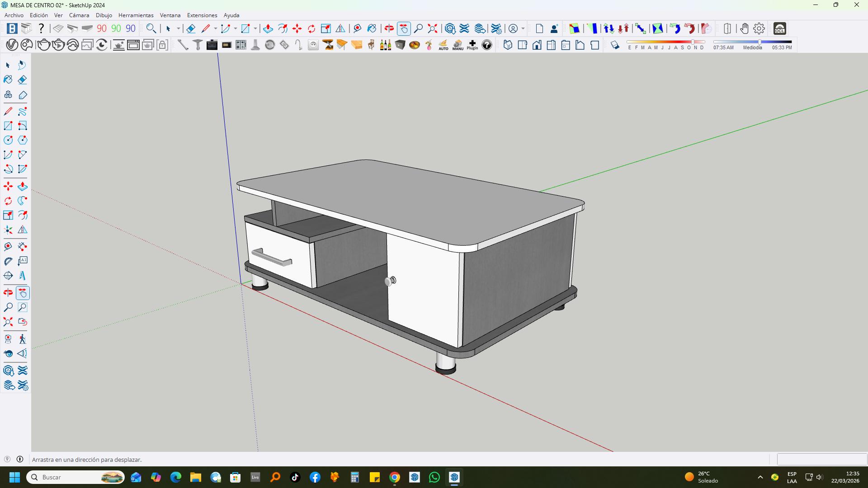Toggle the AUTO mode button
868x488 pixels.
[x=443, y=45]
